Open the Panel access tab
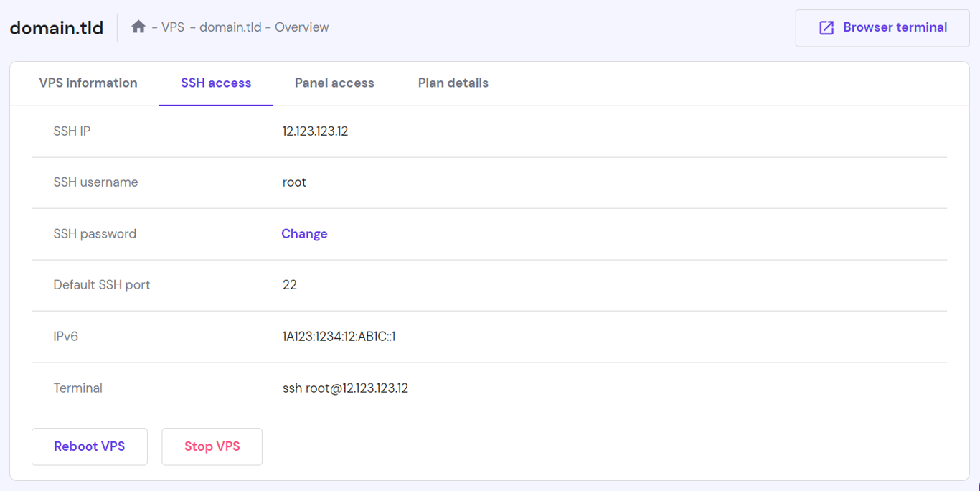The height and width of the screenshot is (491, 980). (334, 83)
